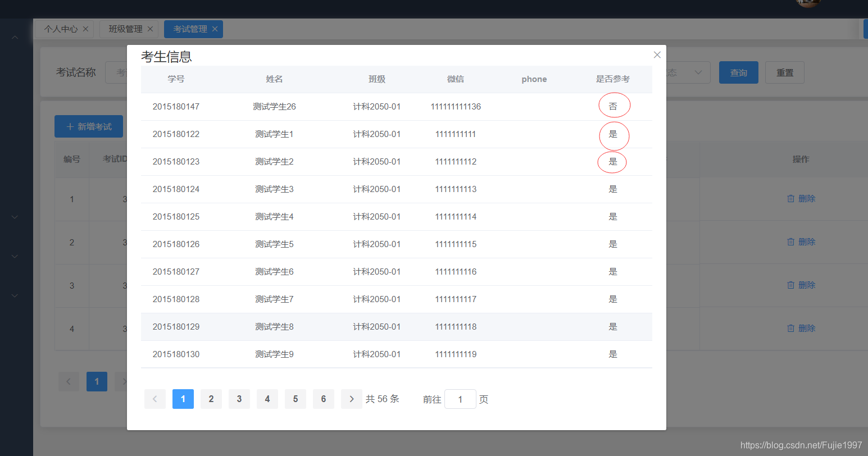Expand the second sidebar menu chevron

(x=15, y=217)
